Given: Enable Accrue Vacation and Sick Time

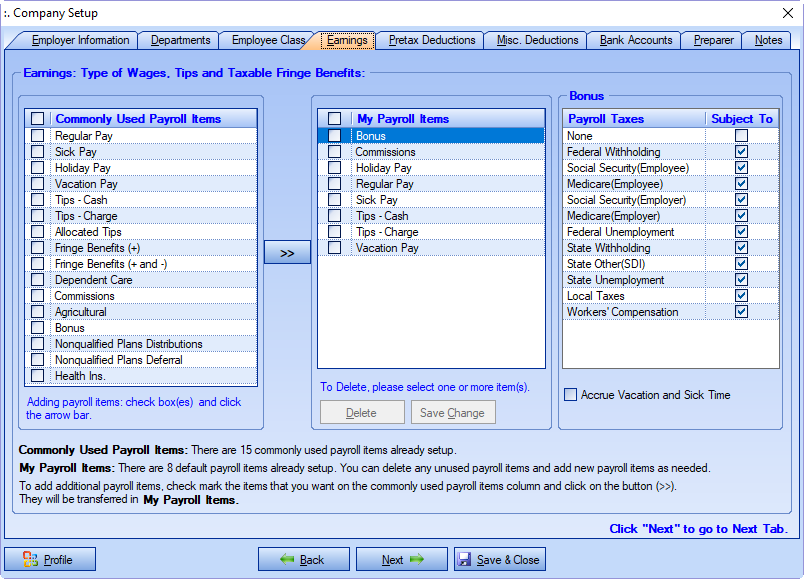Looking at the screenshot, I should 571,395.
